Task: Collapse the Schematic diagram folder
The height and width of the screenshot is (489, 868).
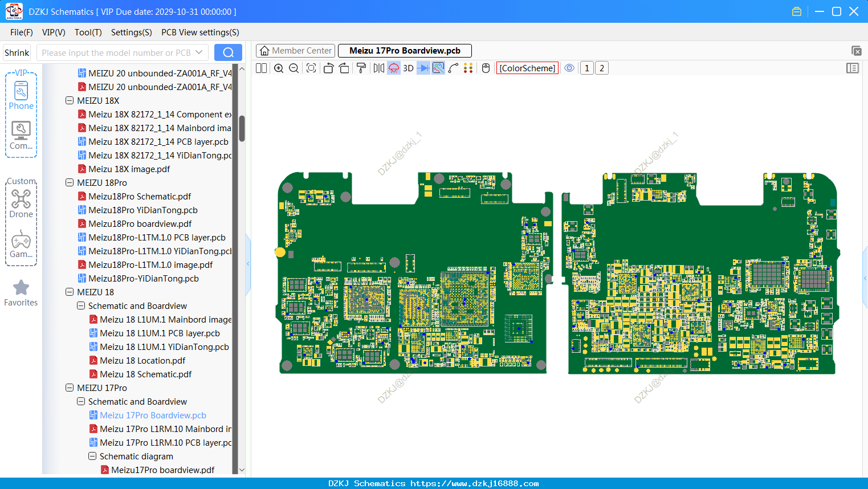Action: coord(92,456)
